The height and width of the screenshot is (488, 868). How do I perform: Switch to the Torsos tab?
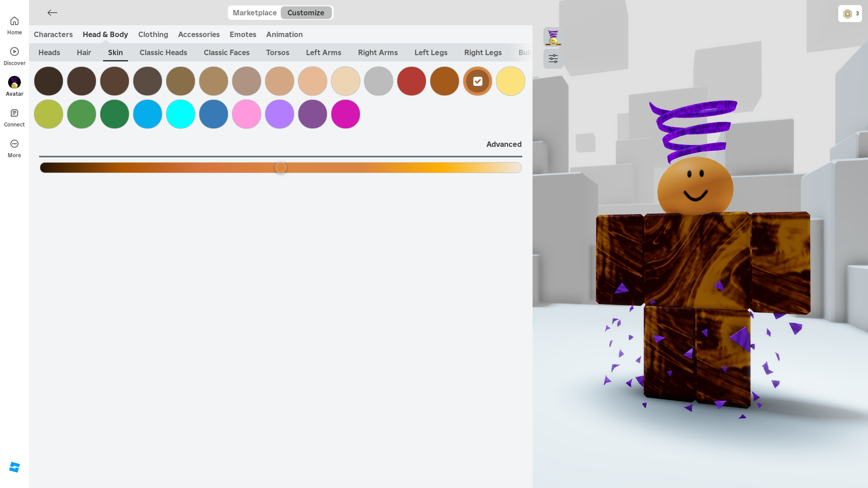[x=278, y=52]
